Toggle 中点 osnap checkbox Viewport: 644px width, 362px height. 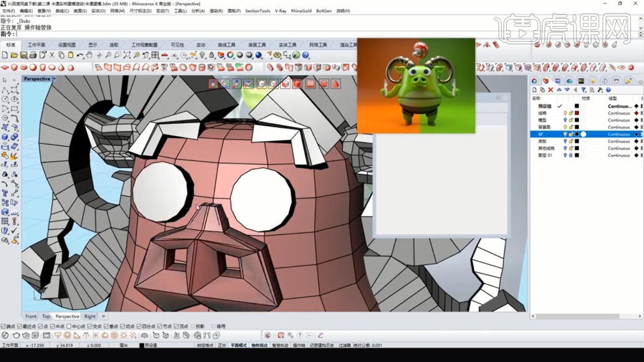click(x=53, y=326)
